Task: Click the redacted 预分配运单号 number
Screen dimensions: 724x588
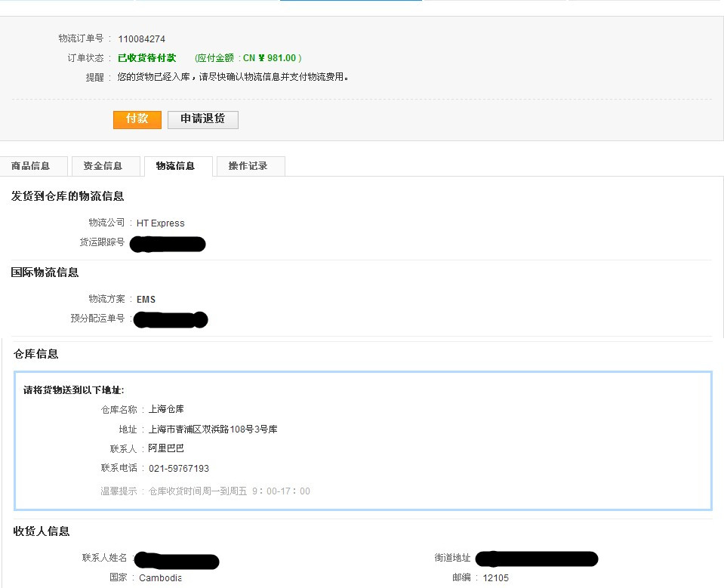Action: [x=170, y=319]
